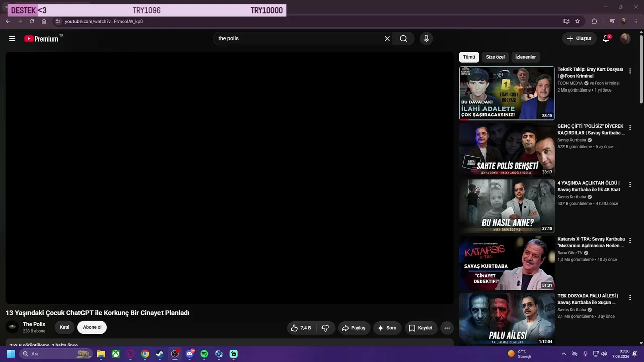
Task: Launch Xbox app from taskbar
Action: click(x=116, y=354)
